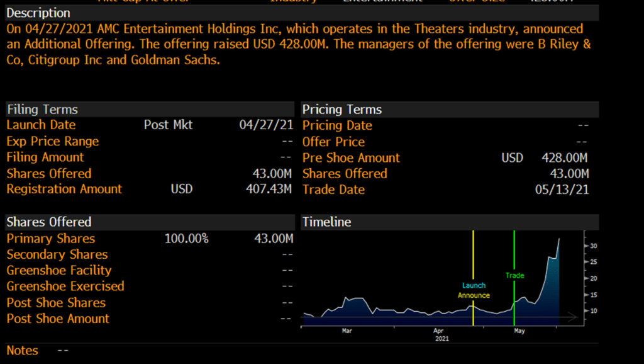Click the Launch Announce marker label
The width and height of the screenshot is (644, 364).
tap(474, 290)
